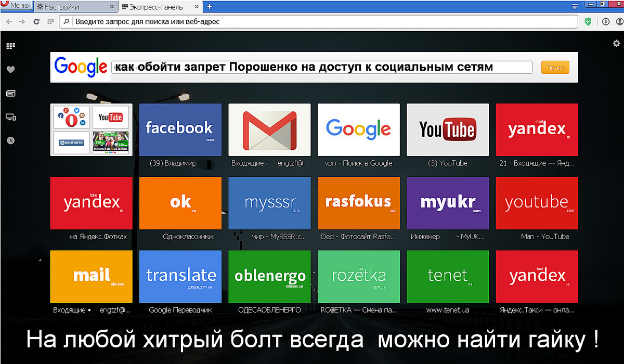Screen dimensions: 624x364
Task: Open the Google speed dial tile
Action: [x=358, y=129]
